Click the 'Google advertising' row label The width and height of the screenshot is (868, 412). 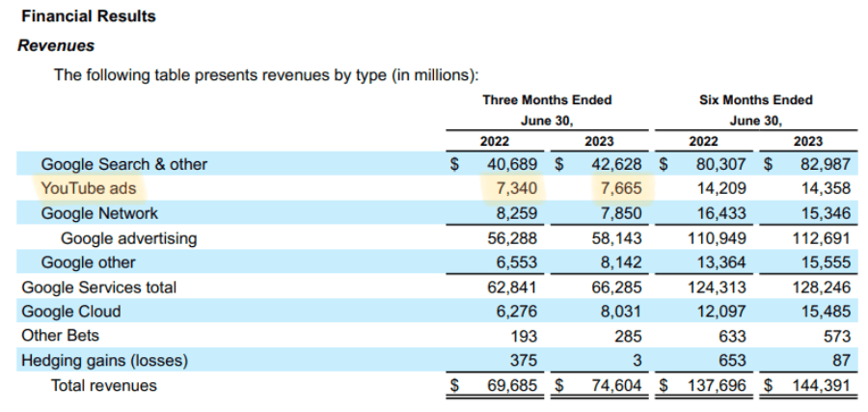coord(129,238)
